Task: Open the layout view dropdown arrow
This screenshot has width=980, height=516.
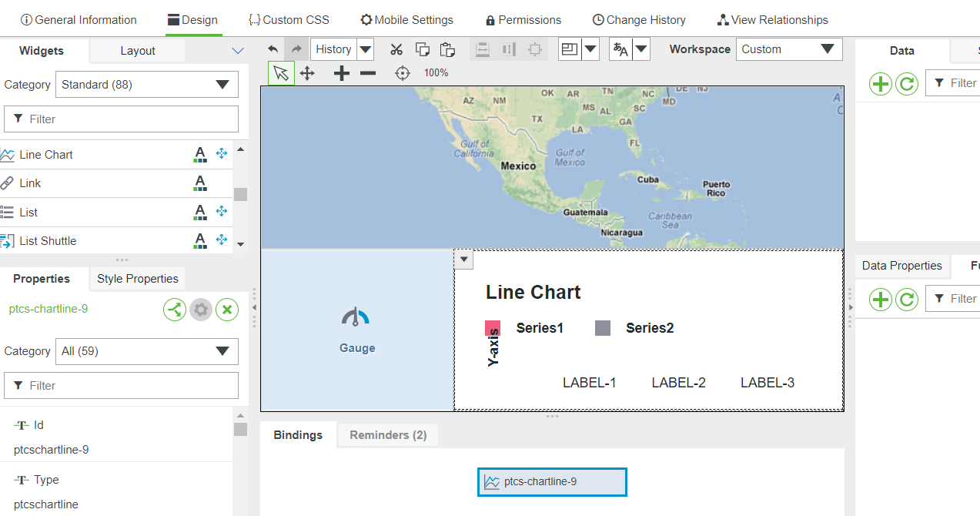Action: 590,49
